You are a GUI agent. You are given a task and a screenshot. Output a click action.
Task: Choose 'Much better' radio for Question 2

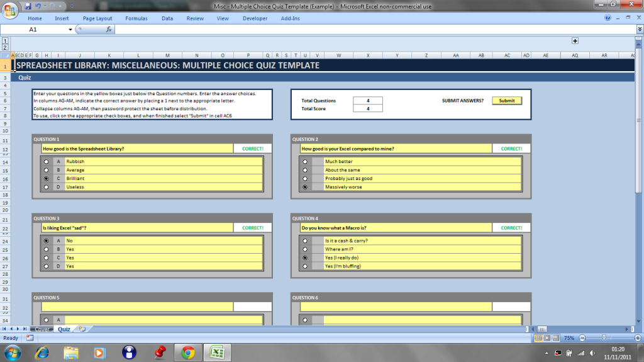(306, 162)
